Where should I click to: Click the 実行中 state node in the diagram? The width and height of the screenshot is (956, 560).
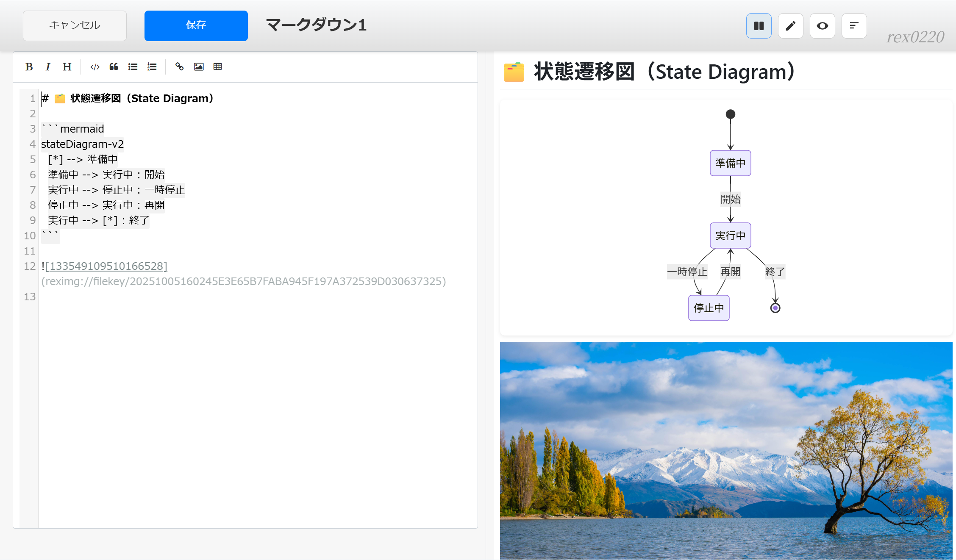coord(730,236)
